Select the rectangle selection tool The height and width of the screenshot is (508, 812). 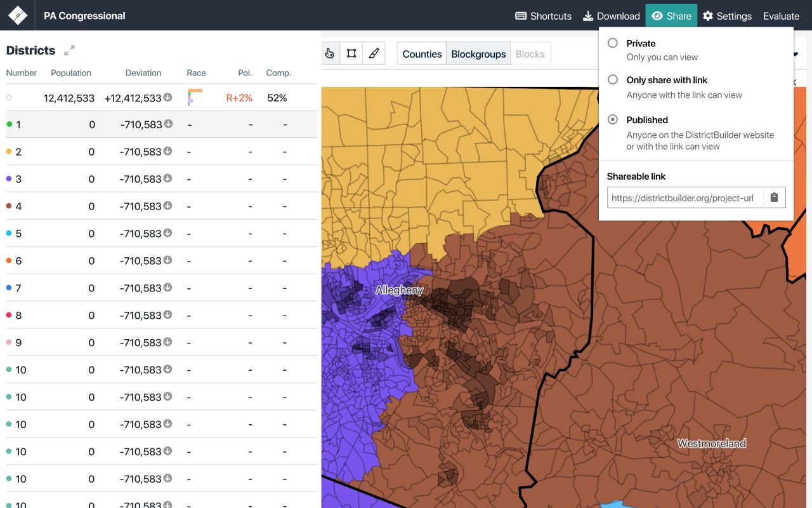coord(351,53)
